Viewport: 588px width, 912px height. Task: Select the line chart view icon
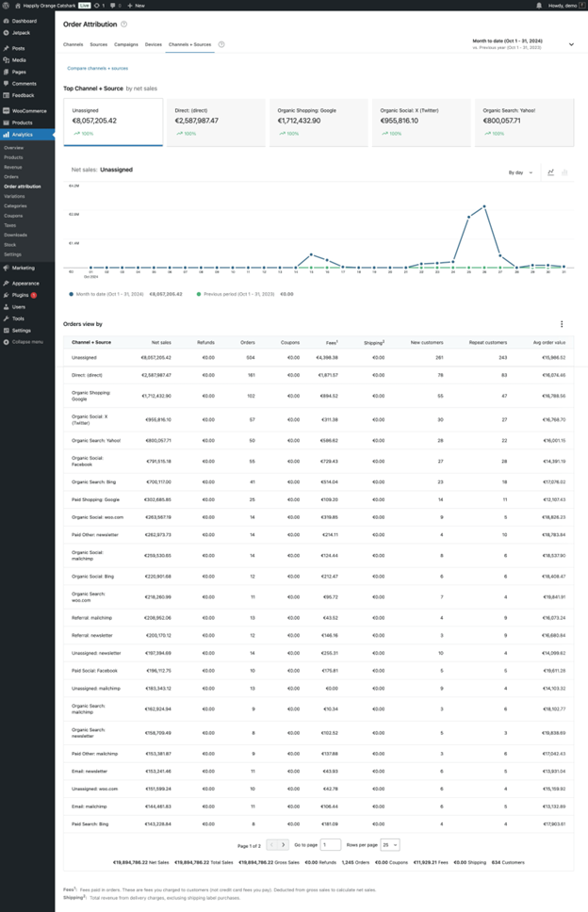point(551,171)
